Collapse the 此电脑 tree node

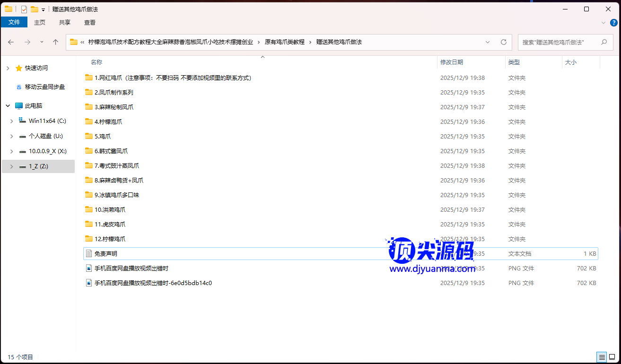coord(8,106)
